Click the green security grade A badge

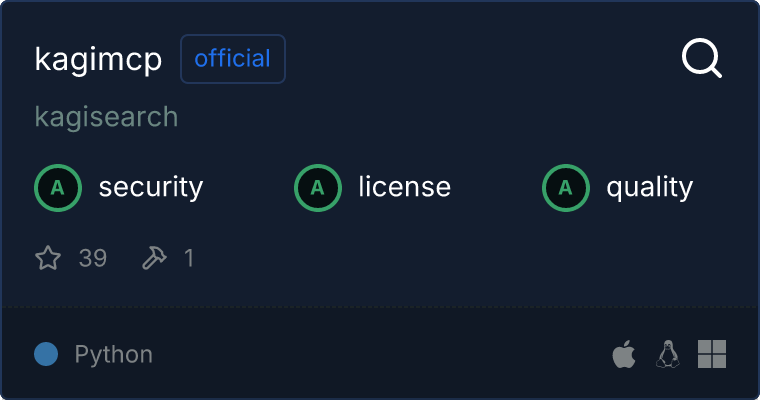coord(57,187)
